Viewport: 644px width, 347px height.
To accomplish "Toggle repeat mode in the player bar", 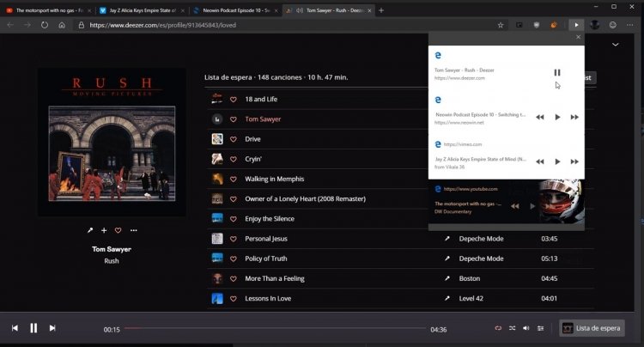I will click(x=498, y=328).
